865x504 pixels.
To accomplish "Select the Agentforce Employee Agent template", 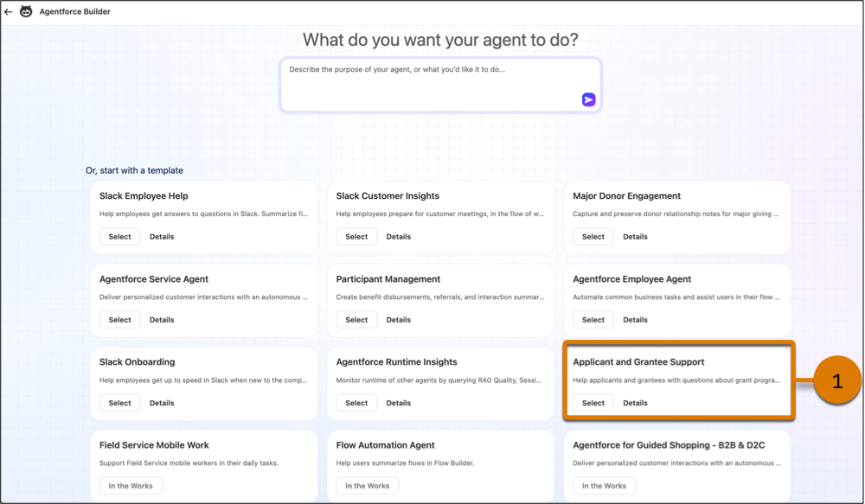I will (593, 320).
